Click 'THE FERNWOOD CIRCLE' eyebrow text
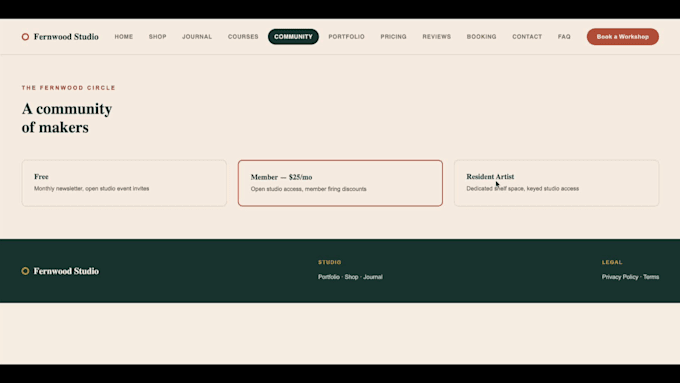This screenshot has height=383, width=680. pyautogui.click(x=69, y=88)
